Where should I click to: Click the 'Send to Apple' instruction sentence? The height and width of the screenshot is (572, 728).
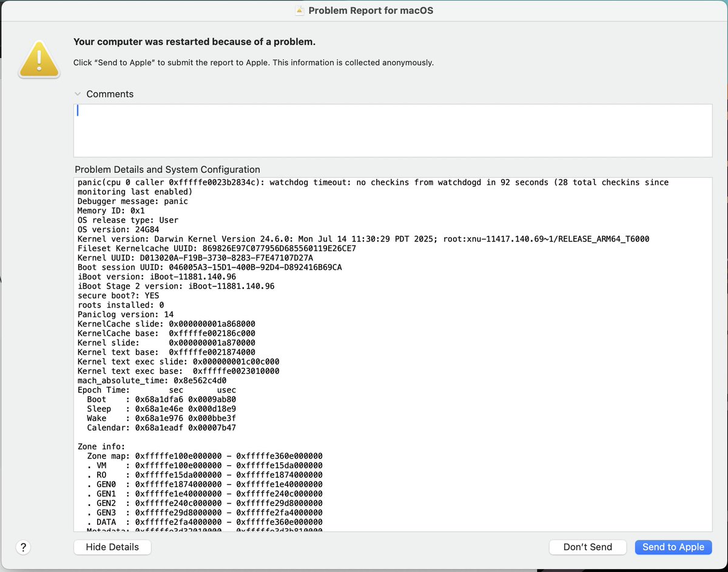click(254, 62)
